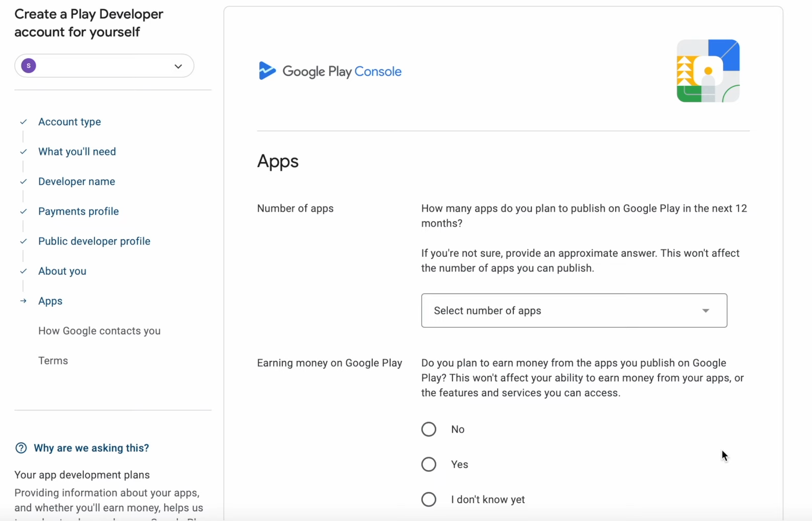
Task: Select the Apps step in sidebar
Action: pyautogui.click(x=50, y=301)
